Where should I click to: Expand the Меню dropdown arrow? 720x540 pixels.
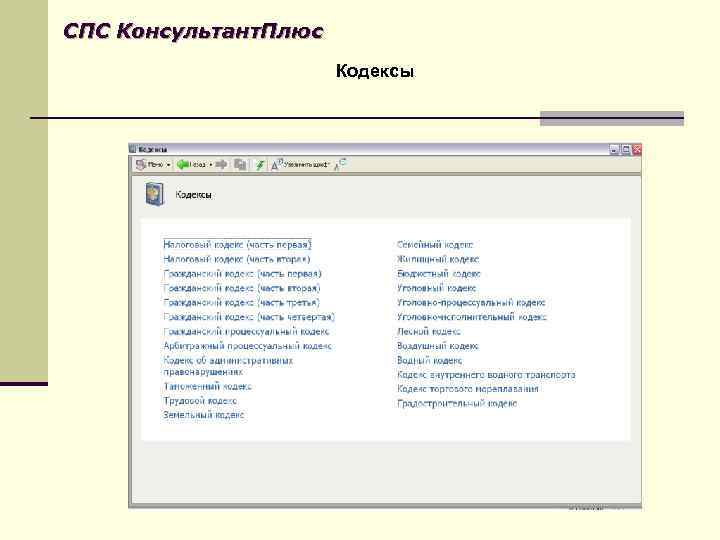[169, 165]
